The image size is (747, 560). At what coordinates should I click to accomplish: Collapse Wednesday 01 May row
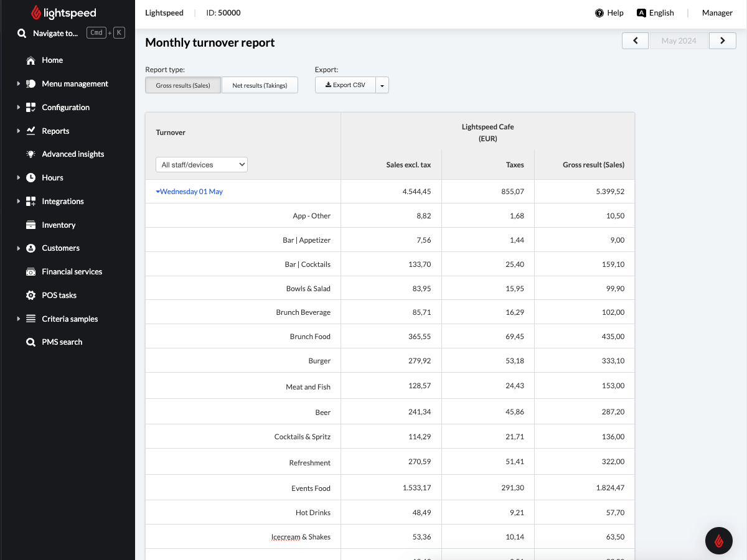click(x=189, y=192)
